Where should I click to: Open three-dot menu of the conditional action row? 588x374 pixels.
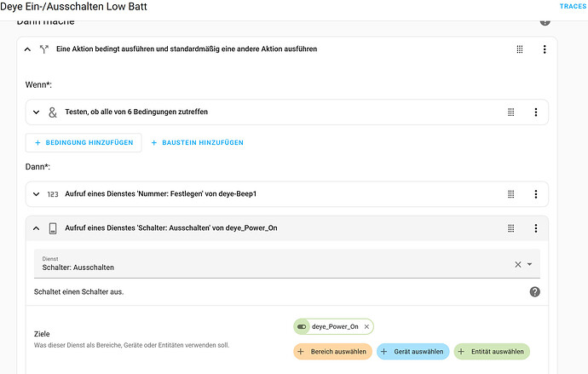[x=545, y=49]
